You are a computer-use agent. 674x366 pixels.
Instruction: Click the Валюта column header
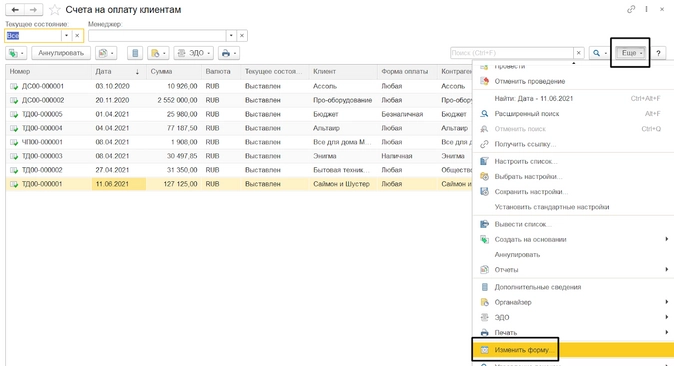click(x=221, y=72)
